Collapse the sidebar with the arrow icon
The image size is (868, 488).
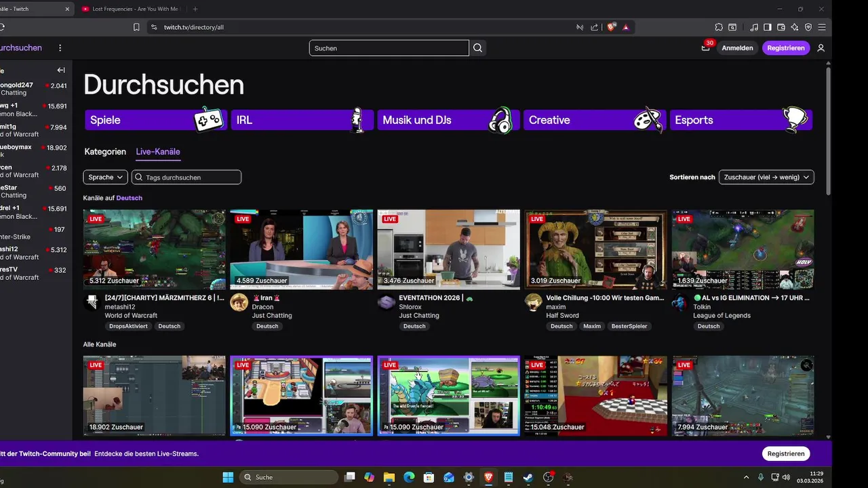pyautogui.click(x=61, y=70)
